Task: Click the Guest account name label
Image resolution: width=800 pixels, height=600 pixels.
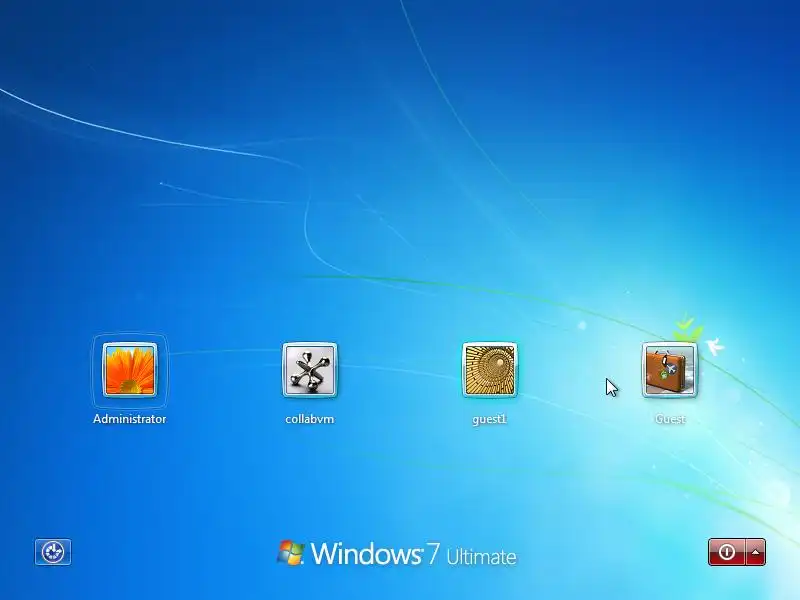Action: coord(670,419)
